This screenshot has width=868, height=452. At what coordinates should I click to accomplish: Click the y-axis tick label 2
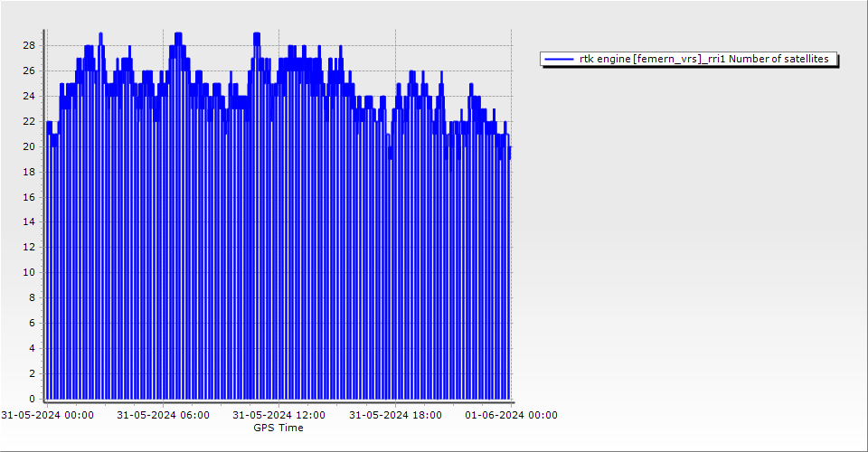click(32, 373)
